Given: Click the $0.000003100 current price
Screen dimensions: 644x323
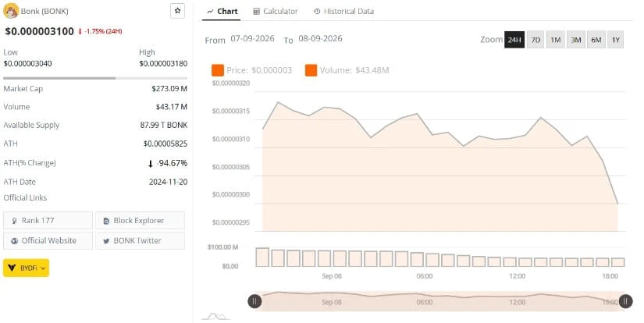Looking at the screenshot, I should [40, 31].
